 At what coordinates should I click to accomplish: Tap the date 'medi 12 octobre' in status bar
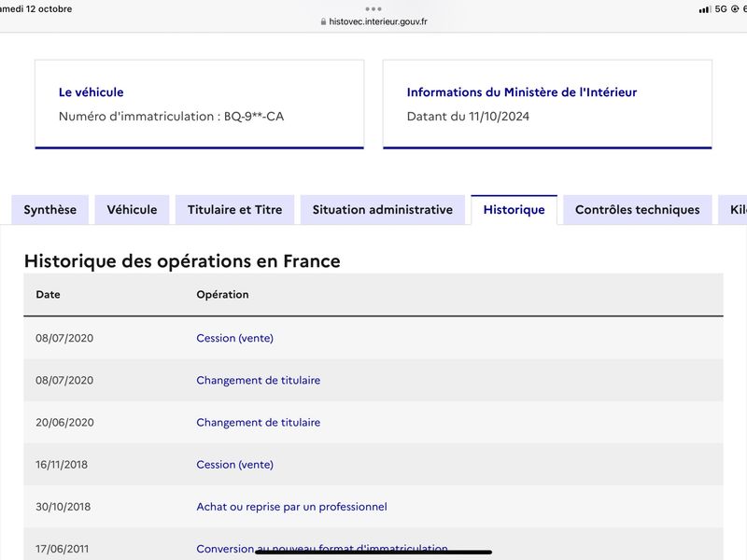[x=35, y=9]
